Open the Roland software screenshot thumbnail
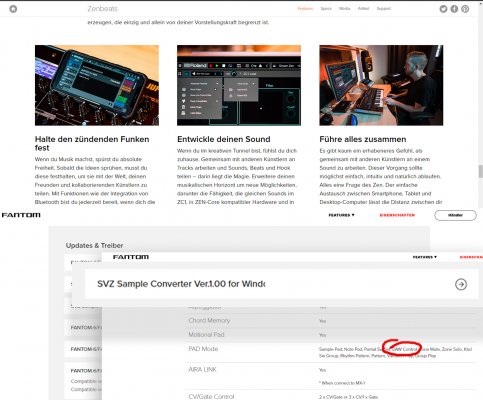 click(239, 85)
